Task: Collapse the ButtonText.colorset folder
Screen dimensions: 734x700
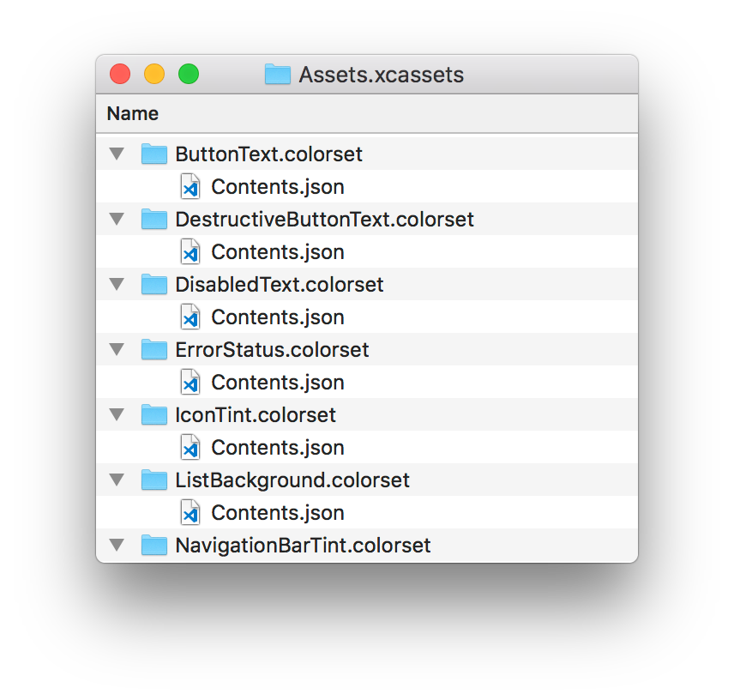Action: tap(117, 154)
